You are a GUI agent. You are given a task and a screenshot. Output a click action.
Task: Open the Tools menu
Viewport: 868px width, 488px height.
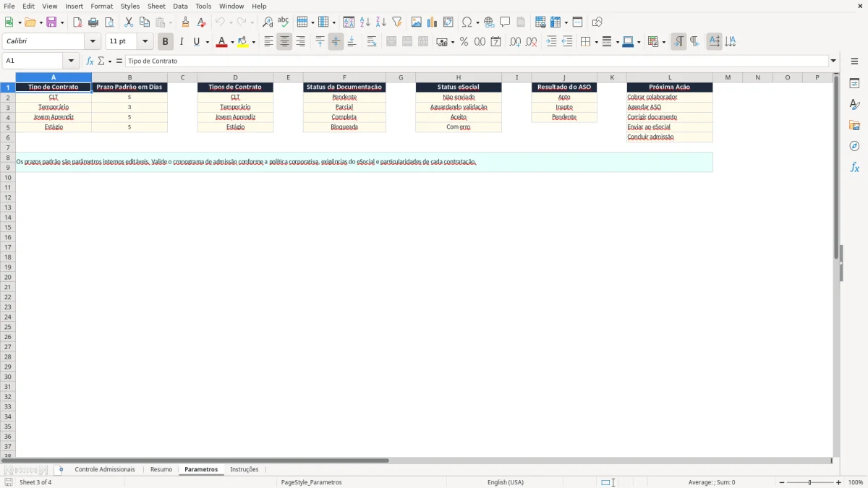[203, 6]
